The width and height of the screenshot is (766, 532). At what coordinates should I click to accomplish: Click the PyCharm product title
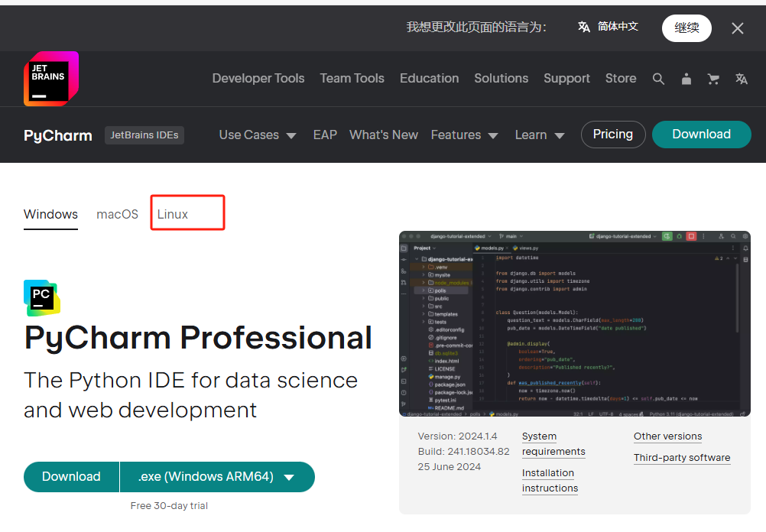click(x=57, y=135)
